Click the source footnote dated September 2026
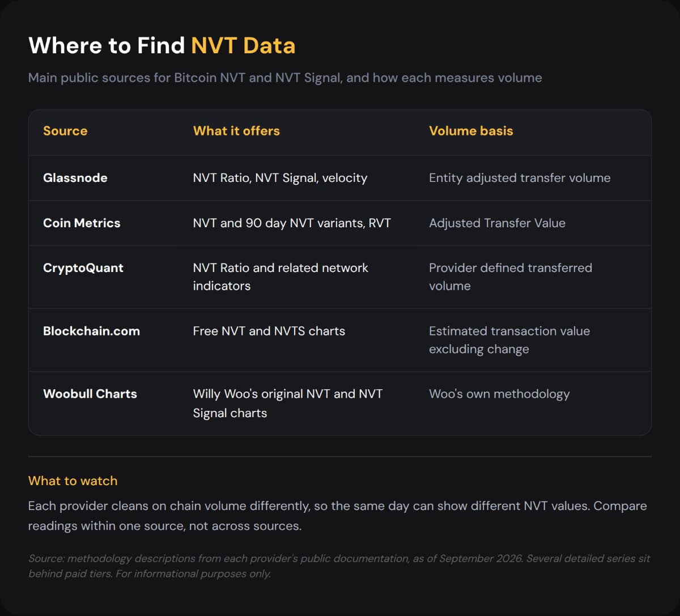The height and width of the screenshot is (616, 680). 339,566
